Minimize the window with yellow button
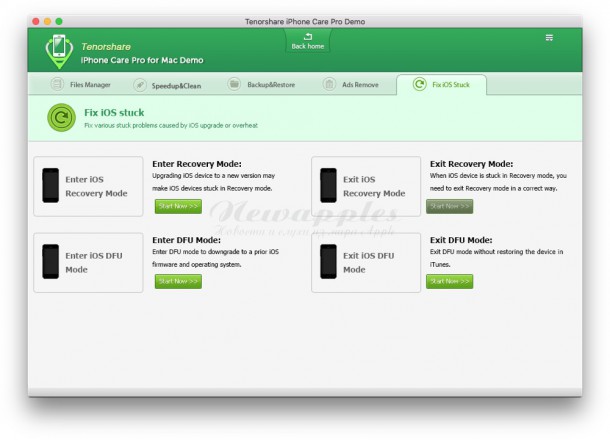 pos(47,21)
